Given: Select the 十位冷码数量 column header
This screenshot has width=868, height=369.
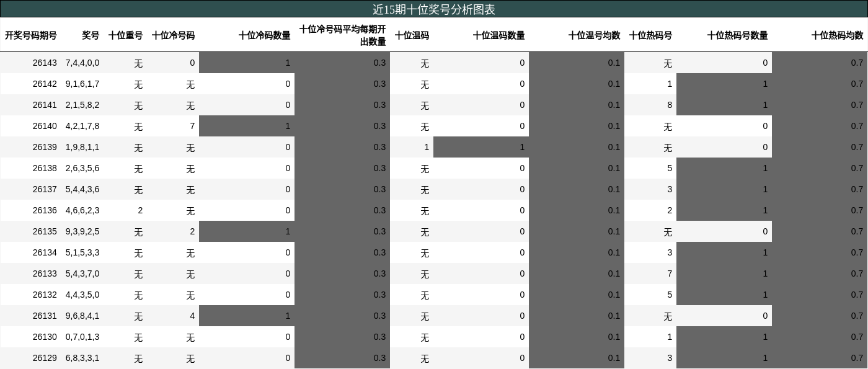Looking at the screenshot, I should tap(264, 35).
